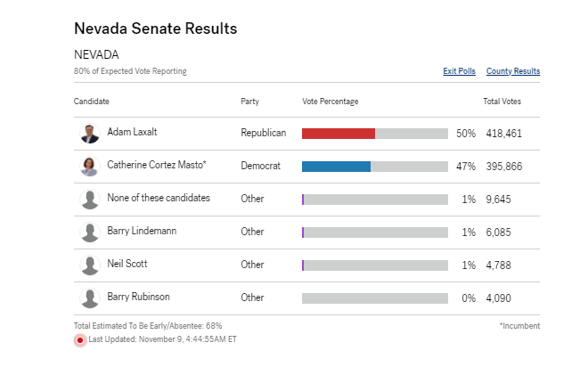
Task: Click the blue Democrat vote percentage bar
Action: pyautogui.click(x=336, y=167)
